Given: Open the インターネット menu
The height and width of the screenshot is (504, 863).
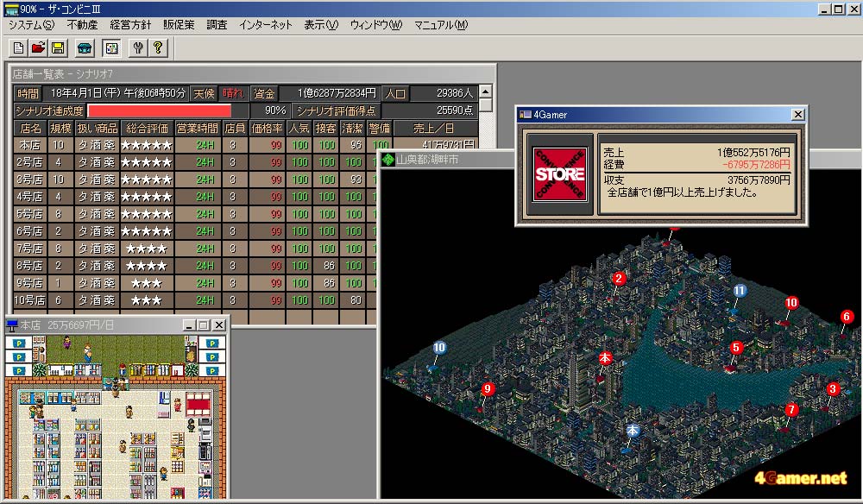Looking at the screenshot, I should (264, 25).
